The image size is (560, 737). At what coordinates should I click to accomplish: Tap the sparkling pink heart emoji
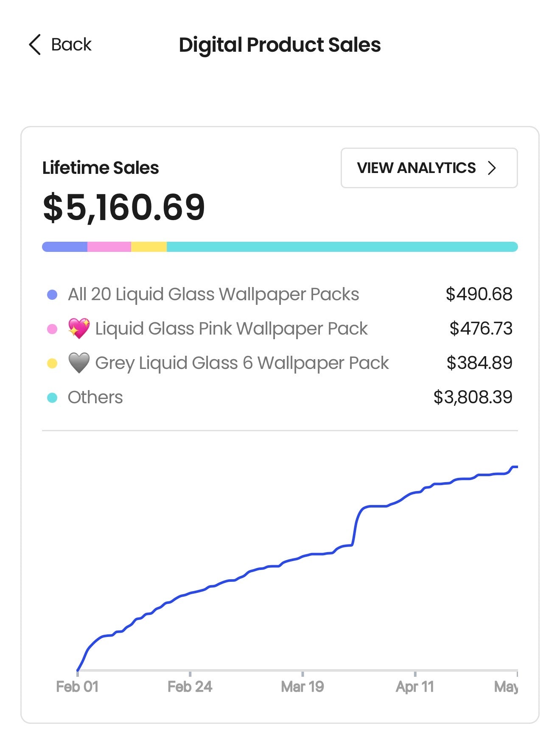79,328
